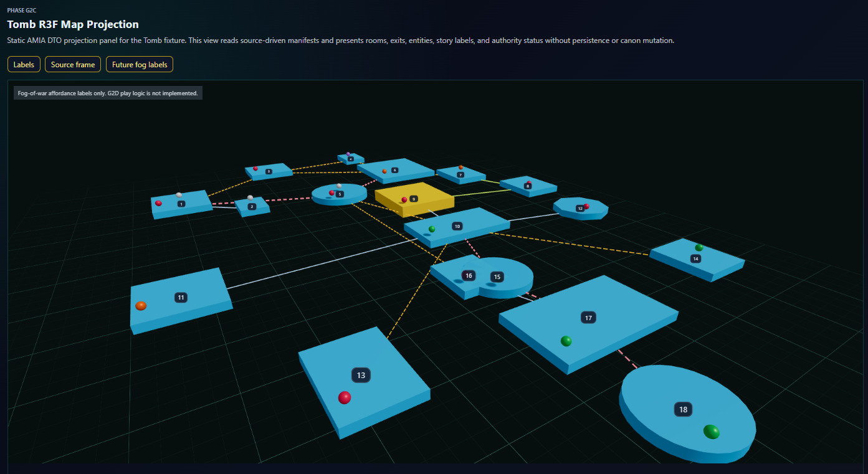Toggle the Future fog labels button

tap(140, 64)
